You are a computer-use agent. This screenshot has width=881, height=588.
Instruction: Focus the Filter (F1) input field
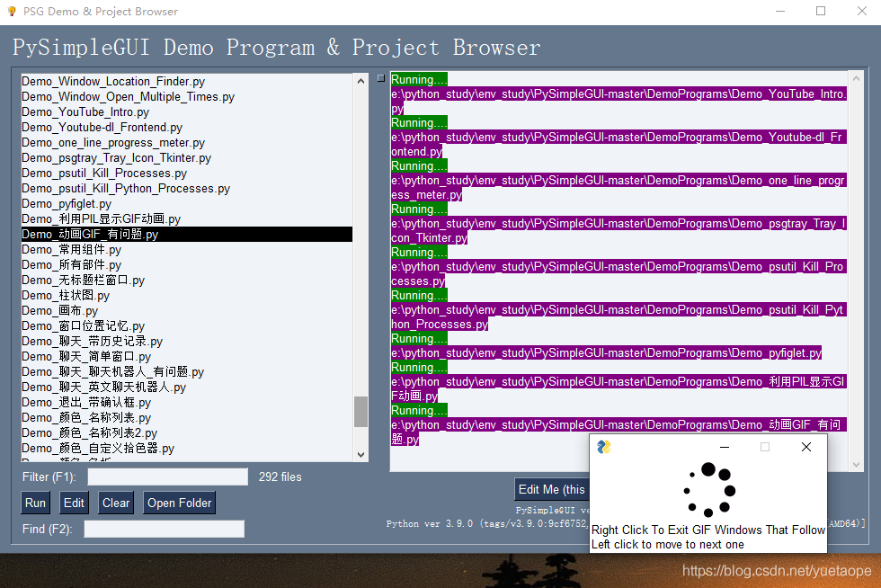point(167,477)
